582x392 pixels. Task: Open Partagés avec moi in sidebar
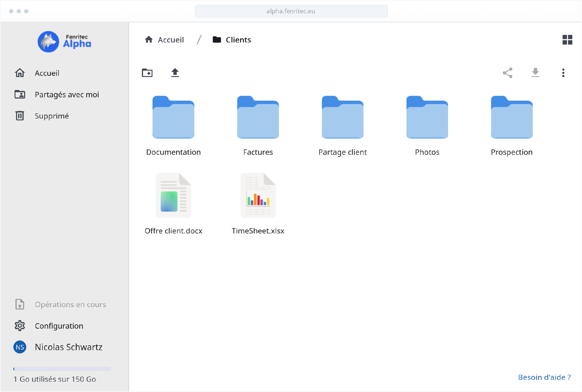[x=67, y=95]
